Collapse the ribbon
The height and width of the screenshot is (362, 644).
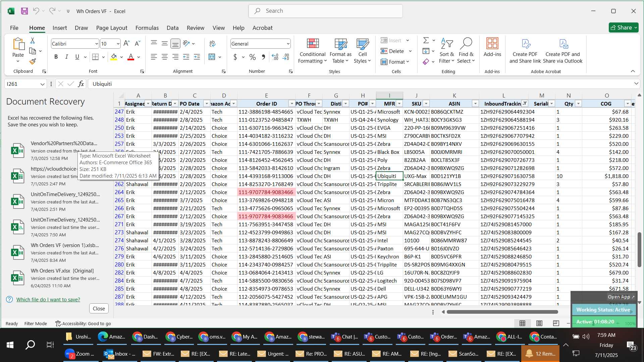click(633, 71)
